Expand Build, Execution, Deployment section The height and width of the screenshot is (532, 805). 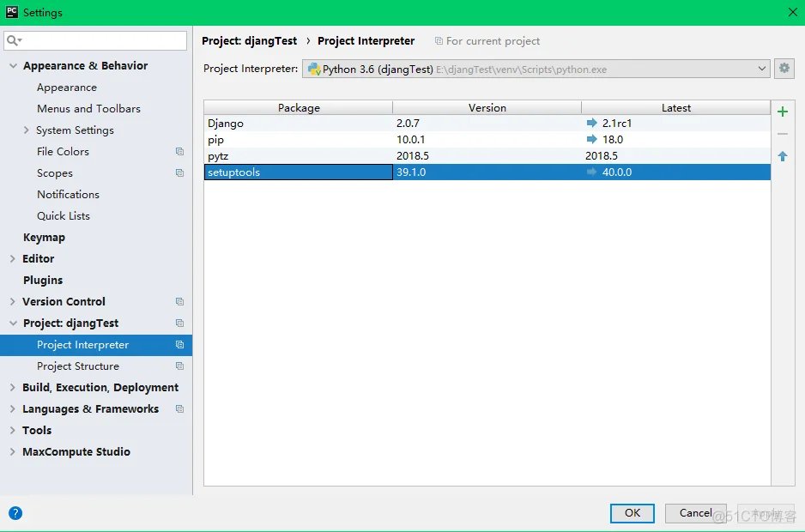(x=12, y=388)
